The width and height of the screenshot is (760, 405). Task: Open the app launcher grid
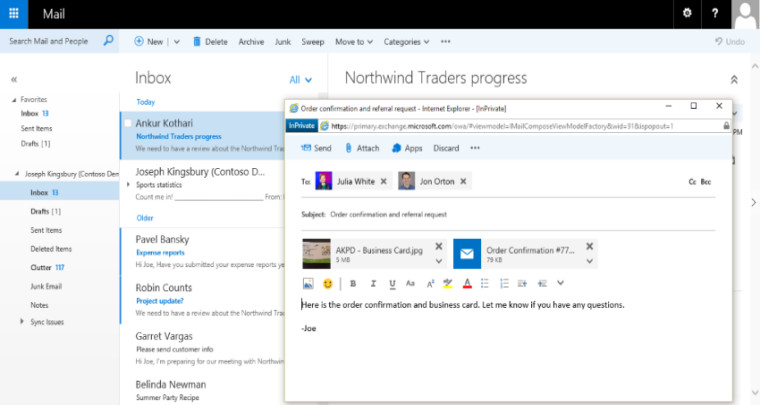pyautogui.click(x=14, y=14)
